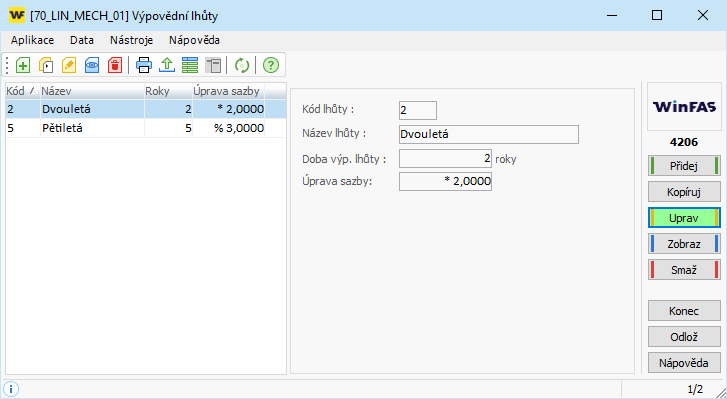Click the green refresh arrows icon
727x399 pixels.
point(242,65)
